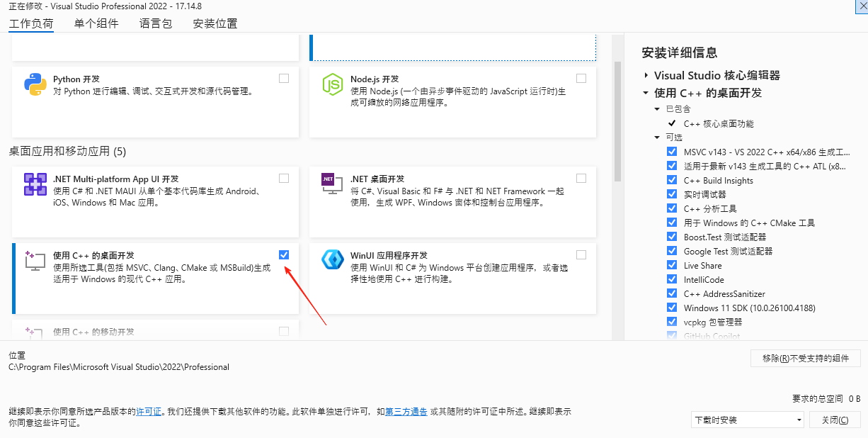Screen dimensions: 868x438
Task: Uncheck the 实时调试器 checkbox
Action: pos(672,194)
